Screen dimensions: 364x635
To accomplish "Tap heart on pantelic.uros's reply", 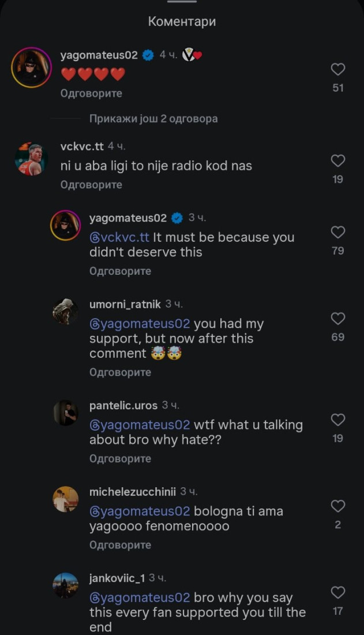I will point(338,420).
